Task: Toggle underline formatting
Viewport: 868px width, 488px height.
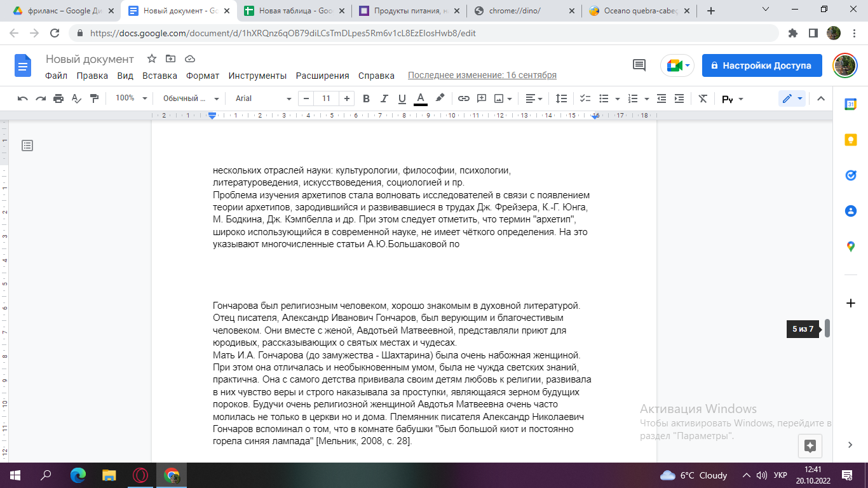Action: (x=402, y=98)
